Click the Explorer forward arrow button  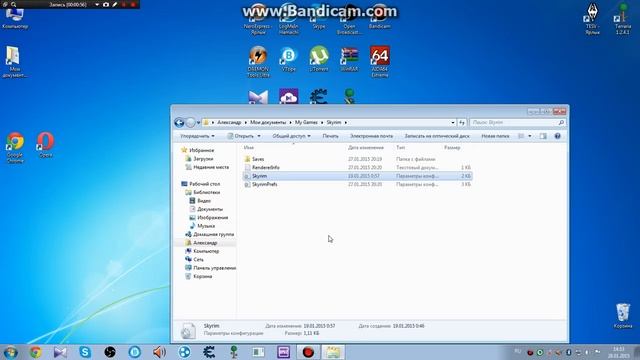190,122
